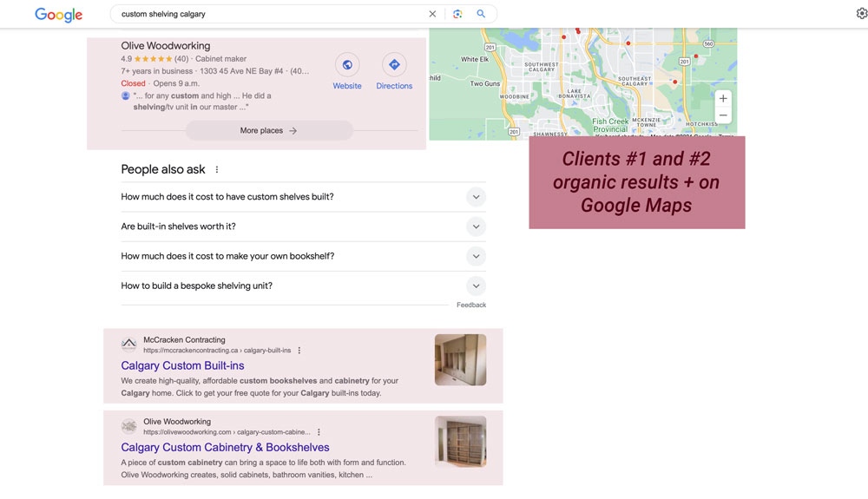The height and width of the screenshot is (499, 868).
Task: Click the 'Closed' status text
Action: click(x=133, y=83)
